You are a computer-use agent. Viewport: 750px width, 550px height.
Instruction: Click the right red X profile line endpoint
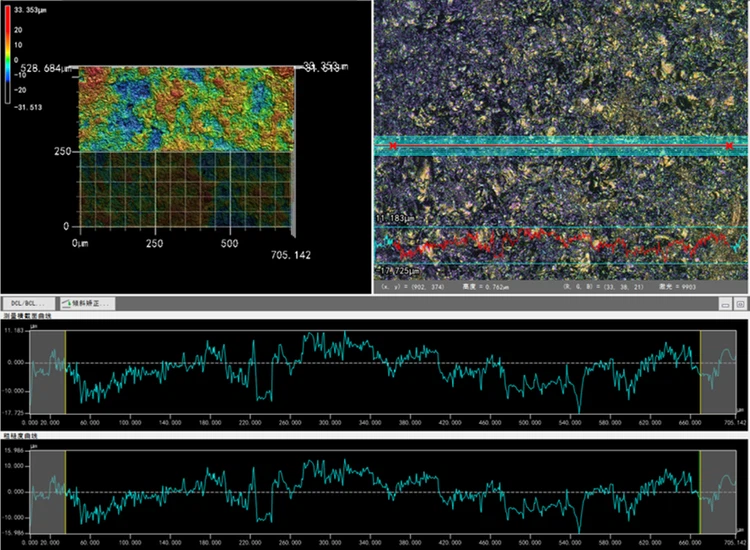coord(730,147)
